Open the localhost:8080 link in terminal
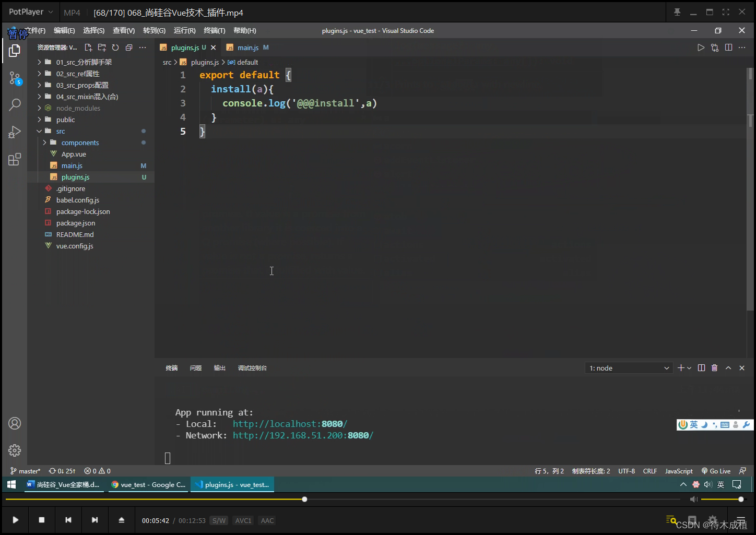756x535 pixels. (290, 424)
